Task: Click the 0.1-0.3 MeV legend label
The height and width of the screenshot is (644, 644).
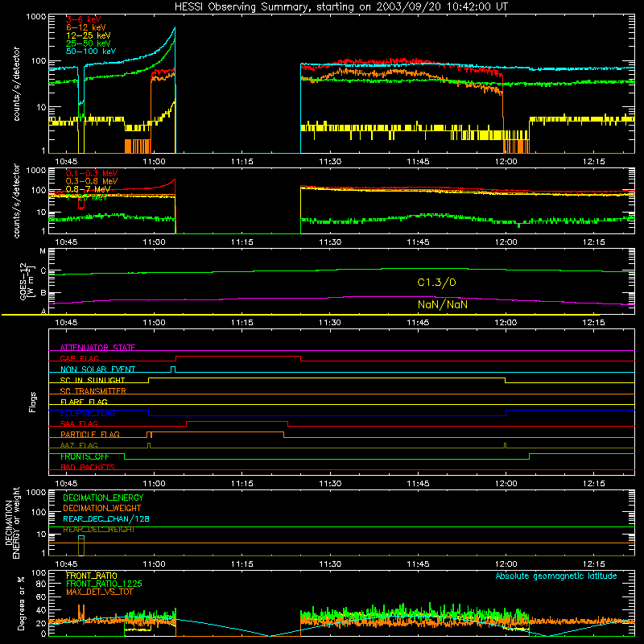Action: click(91, 173)
